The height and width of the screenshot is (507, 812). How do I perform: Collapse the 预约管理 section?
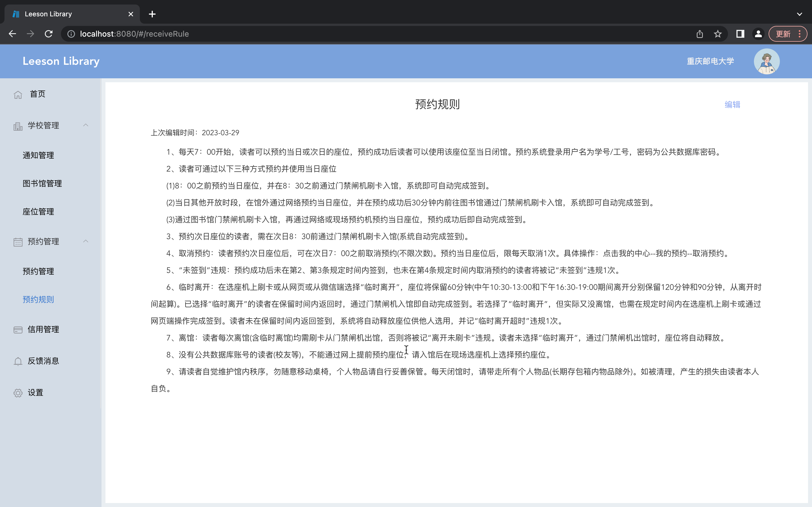(x=85, y=241)
